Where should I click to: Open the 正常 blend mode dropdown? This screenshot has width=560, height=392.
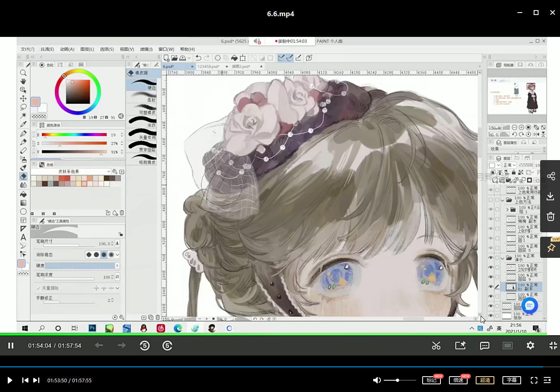[509, 165]
